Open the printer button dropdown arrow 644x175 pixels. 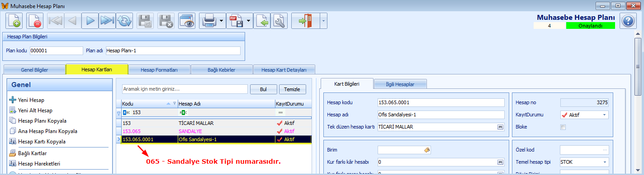221,21
